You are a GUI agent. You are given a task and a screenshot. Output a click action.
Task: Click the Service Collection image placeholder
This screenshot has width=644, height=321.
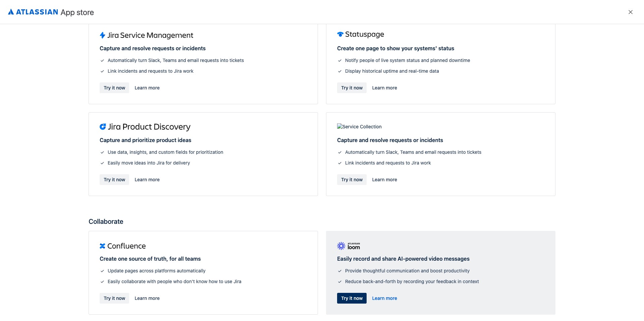[x=359, y=127]
